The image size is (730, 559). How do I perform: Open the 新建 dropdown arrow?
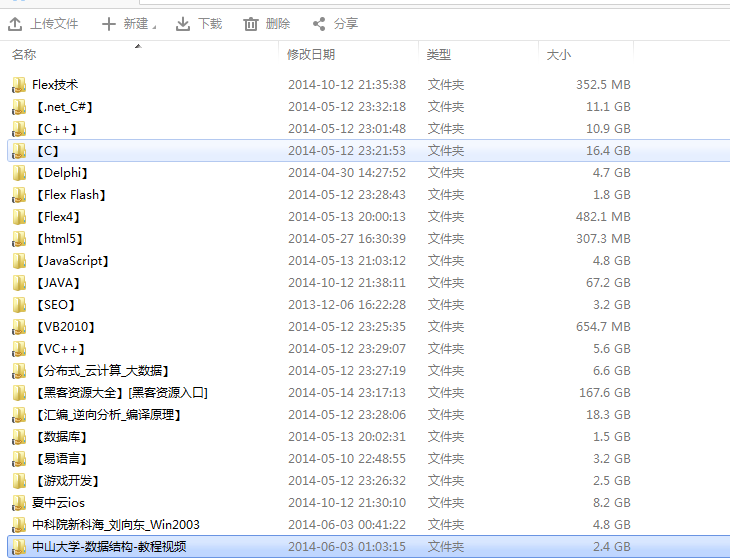coord(154,27)
